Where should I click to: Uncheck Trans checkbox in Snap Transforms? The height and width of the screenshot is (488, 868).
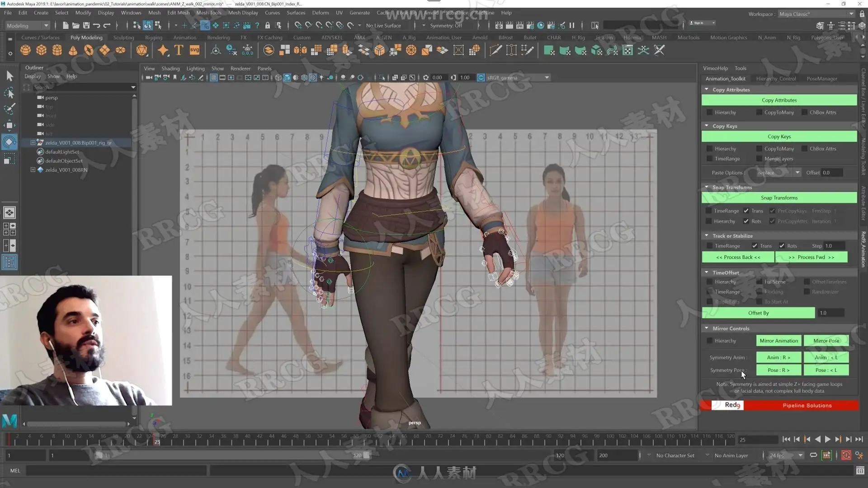[746, 211]
